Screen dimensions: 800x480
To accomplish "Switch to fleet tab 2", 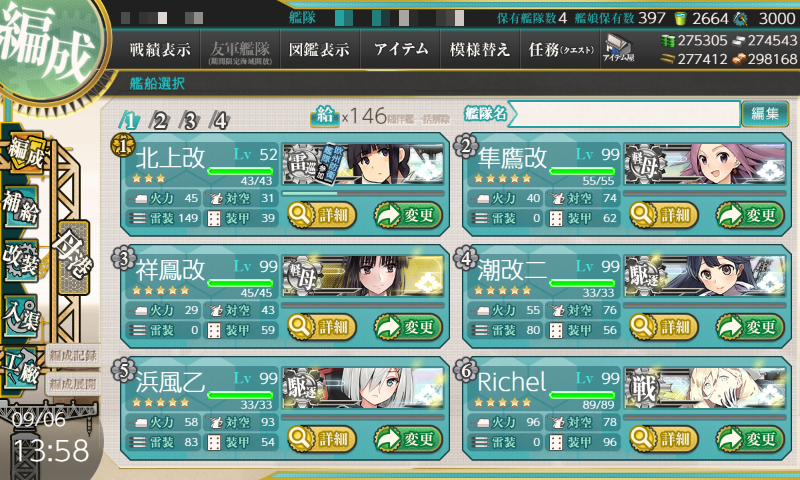I will point(160,121).
